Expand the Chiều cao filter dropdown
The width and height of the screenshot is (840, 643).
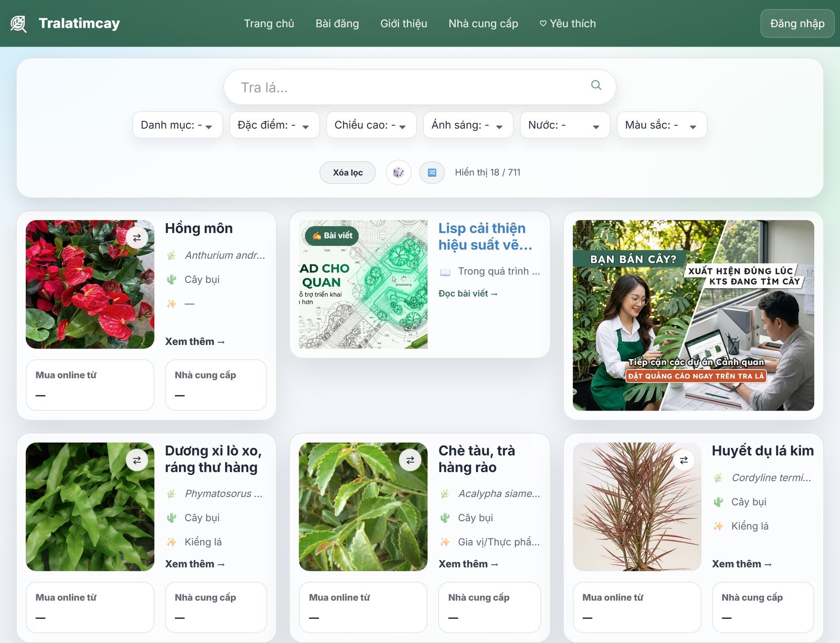click(371, 125)
